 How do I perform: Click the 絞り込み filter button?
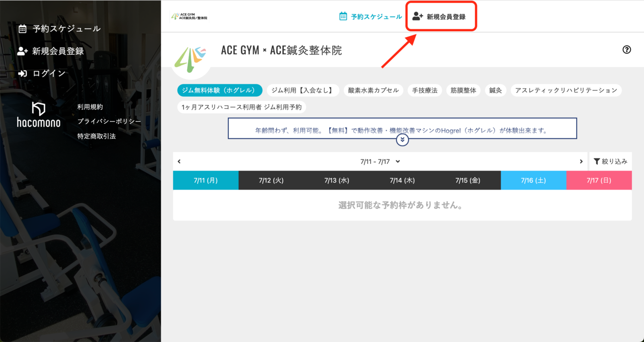coord(610,161)
